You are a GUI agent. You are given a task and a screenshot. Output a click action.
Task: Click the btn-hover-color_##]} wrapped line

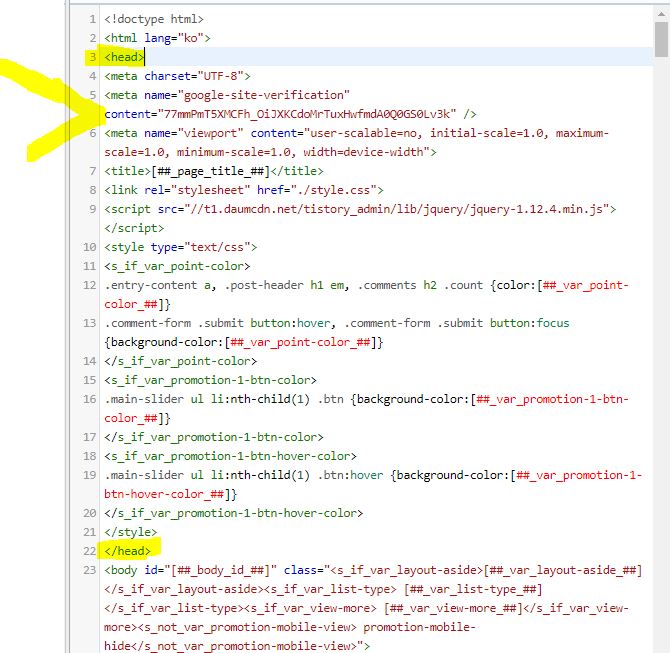pyautogui.click(x=170, y=494)
